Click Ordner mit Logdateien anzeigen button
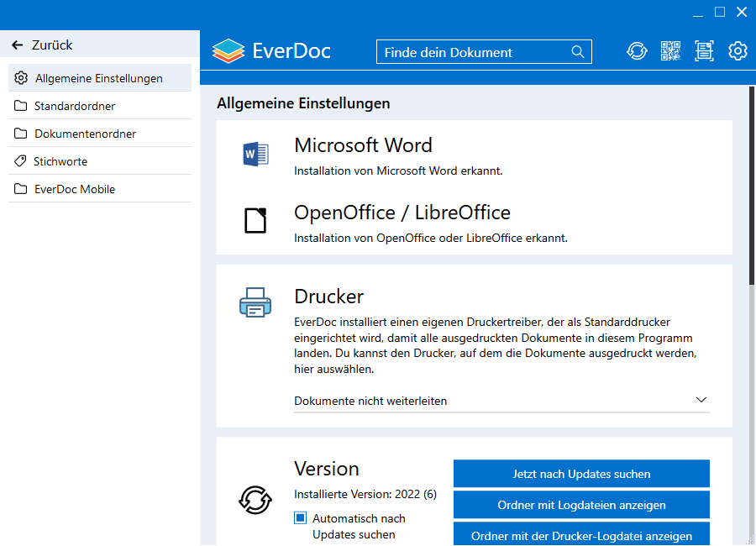The width and height of the screenshot is (756, 546). click(x=581, y=505)
